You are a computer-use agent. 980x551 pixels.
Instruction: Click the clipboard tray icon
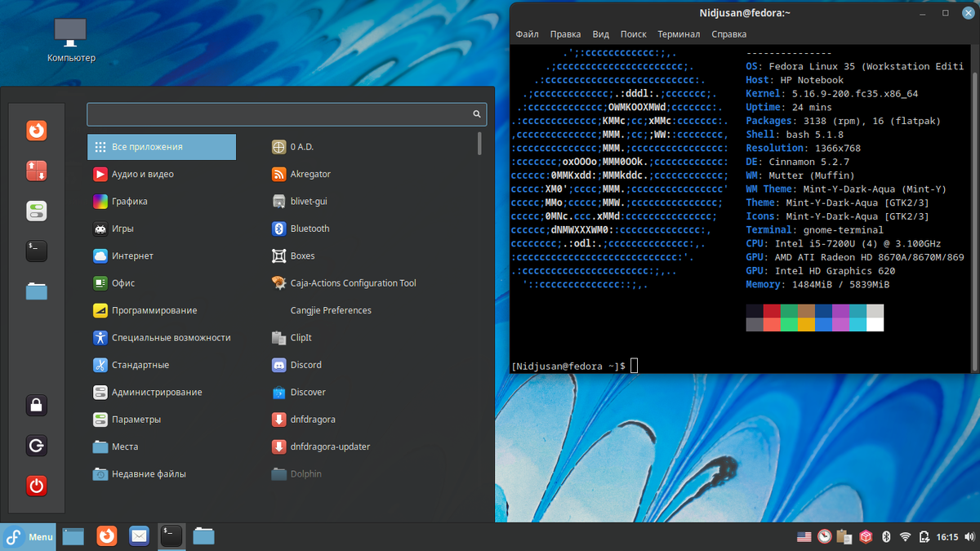[x=845, y=537]
